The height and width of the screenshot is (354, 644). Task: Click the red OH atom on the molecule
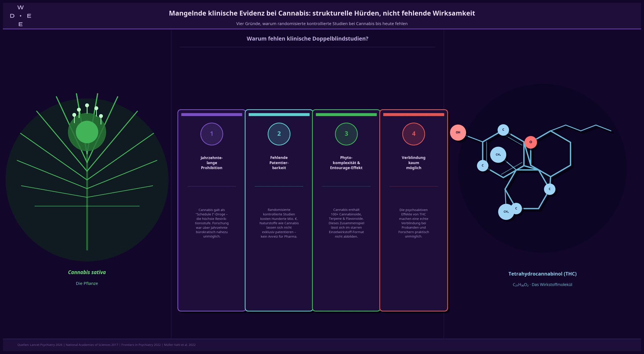[458, 132]
